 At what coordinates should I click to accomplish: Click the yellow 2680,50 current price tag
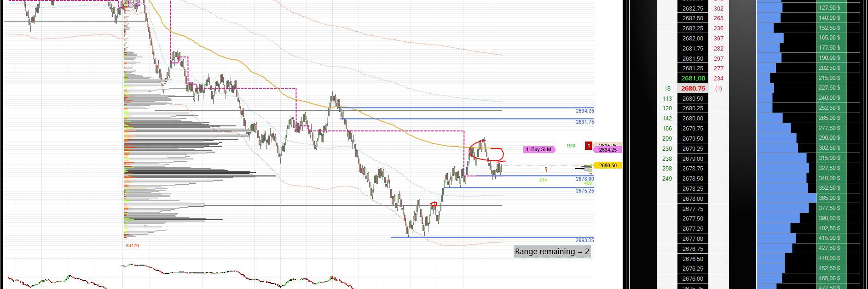pyautogui.click(x=608, y=165)
